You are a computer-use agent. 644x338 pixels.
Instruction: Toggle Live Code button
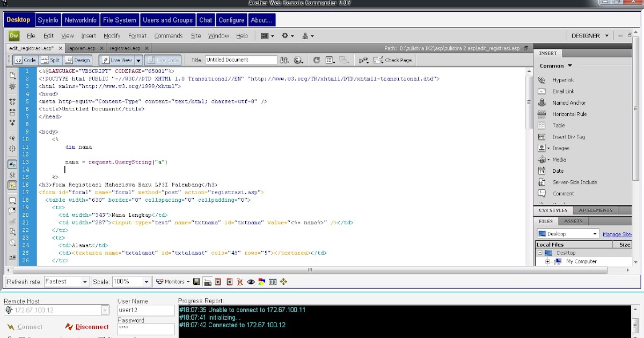pos(163,60)
